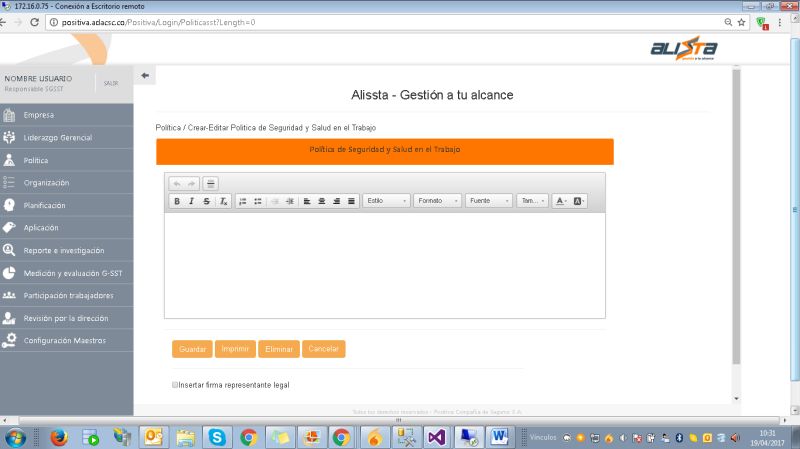This screenshot has height=449, width=800.
Task: Open Outlook from the taskbar
Action: coord(153,438)
